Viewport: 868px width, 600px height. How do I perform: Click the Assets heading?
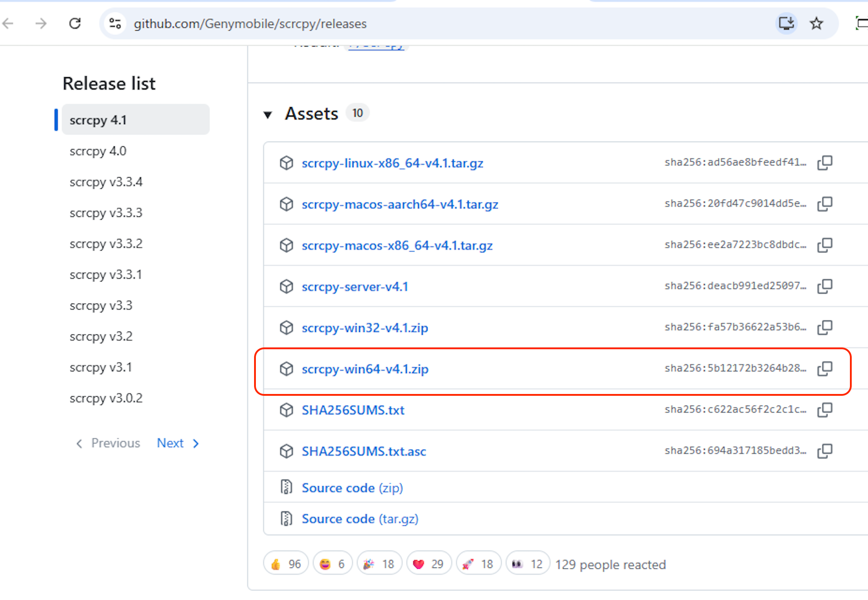(311, 114)
